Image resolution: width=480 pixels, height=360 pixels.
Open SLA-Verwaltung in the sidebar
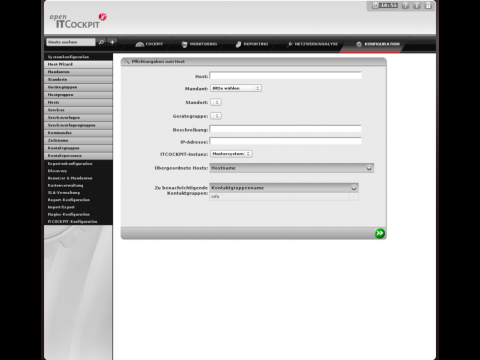pos(78,193)
